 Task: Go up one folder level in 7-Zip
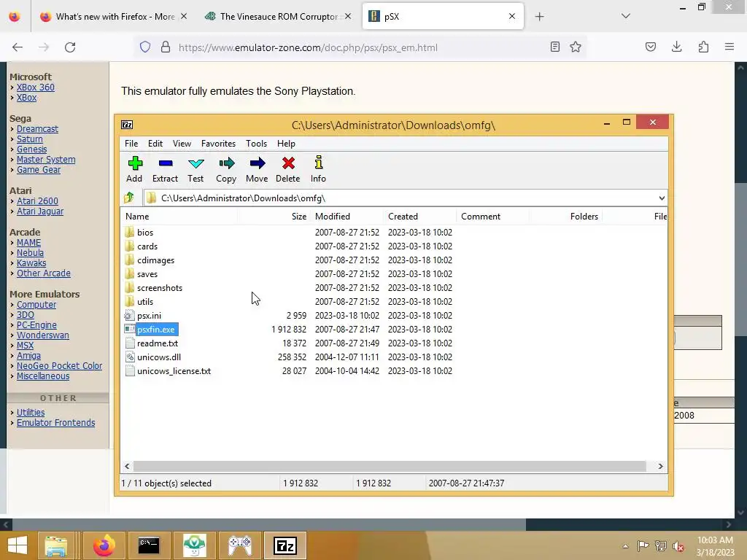129,198
